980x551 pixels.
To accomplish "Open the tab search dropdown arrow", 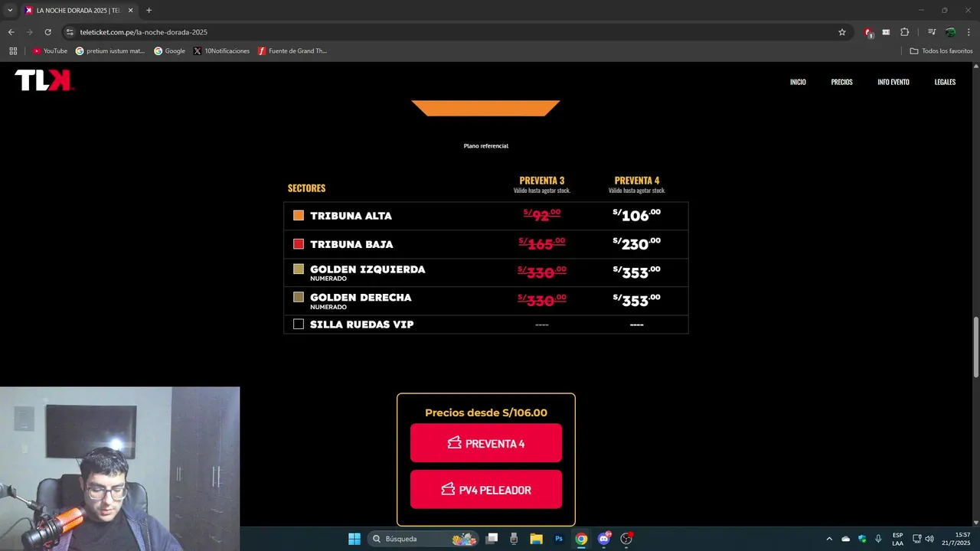I will (10, 11).
